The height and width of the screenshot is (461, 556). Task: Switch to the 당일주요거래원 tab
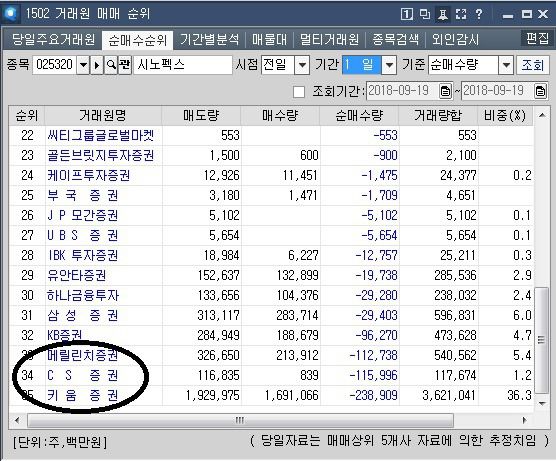53,39
